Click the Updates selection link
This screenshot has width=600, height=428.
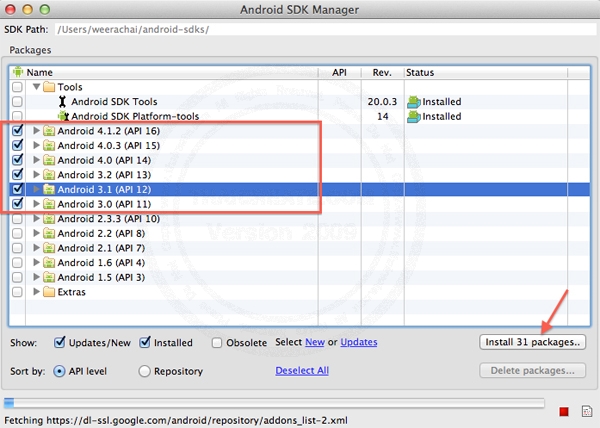(x=359, y=342)
